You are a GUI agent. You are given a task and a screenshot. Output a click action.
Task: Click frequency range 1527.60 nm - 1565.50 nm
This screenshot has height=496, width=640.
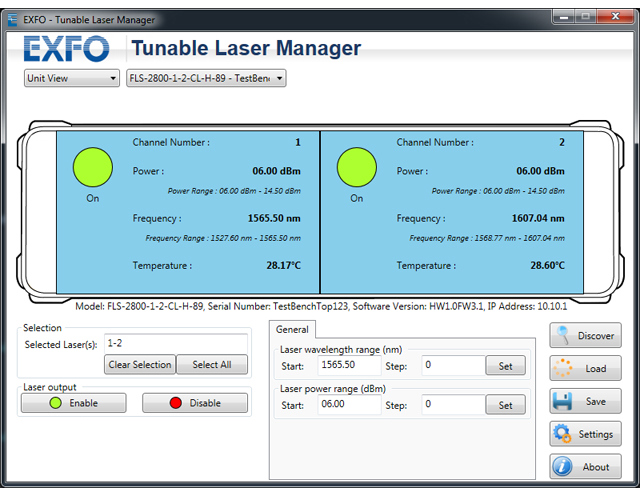tap(223, 238)
